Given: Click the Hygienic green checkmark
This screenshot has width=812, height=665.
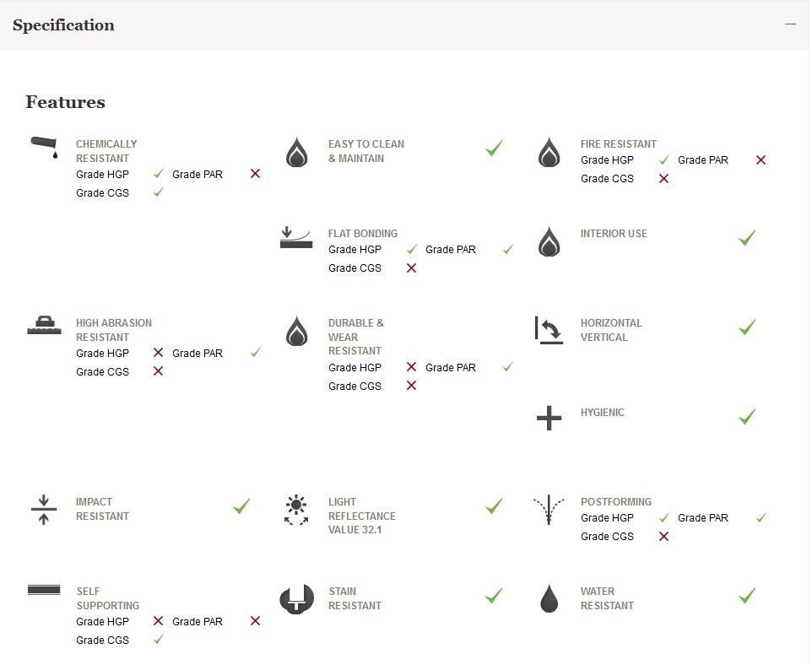Looking at the screenshot, I should (746, 417).
